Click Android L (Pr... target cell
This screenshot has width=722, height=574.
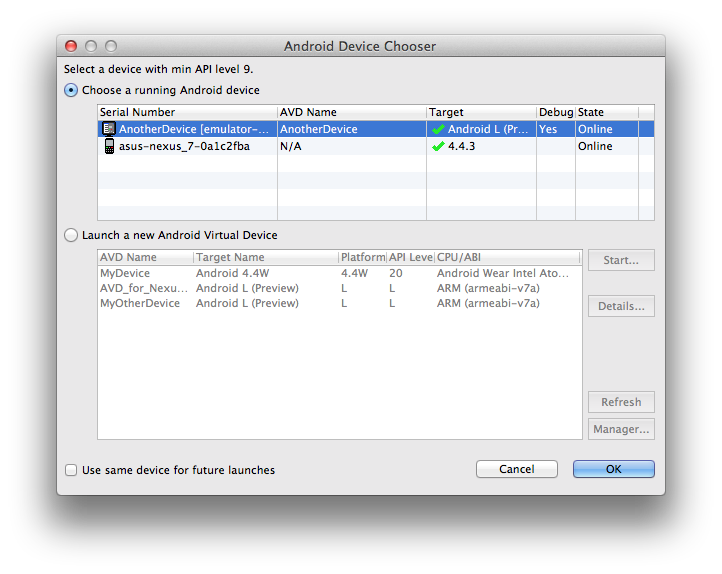pos(488,129)
